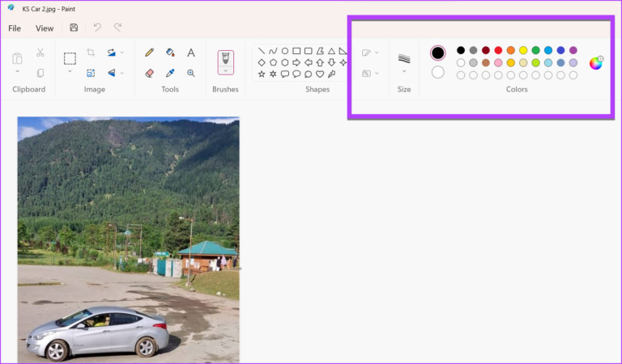Pick the Right arrow shape
The height and width of the screenshot is (364, 622).
click(296, 62)
